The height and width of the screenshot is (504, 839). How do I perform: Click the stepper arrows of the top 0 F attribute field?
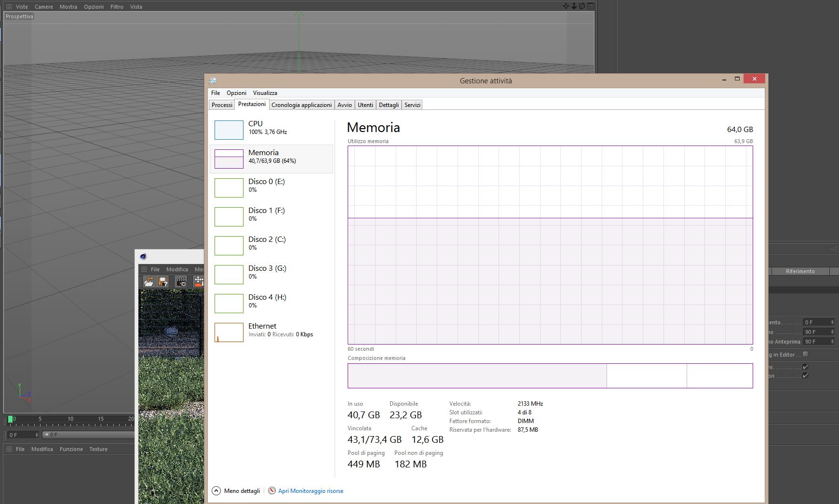point(832,322)
